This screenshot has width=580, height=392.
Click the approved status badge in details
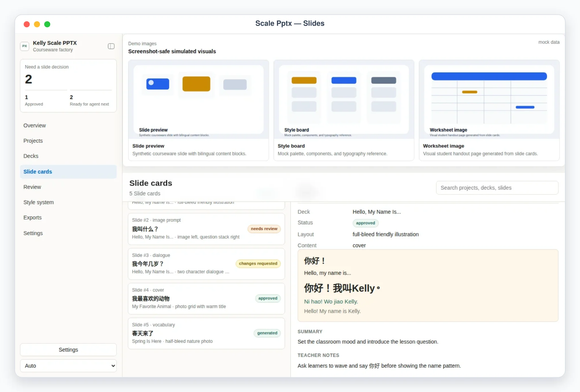click(365, 223)
